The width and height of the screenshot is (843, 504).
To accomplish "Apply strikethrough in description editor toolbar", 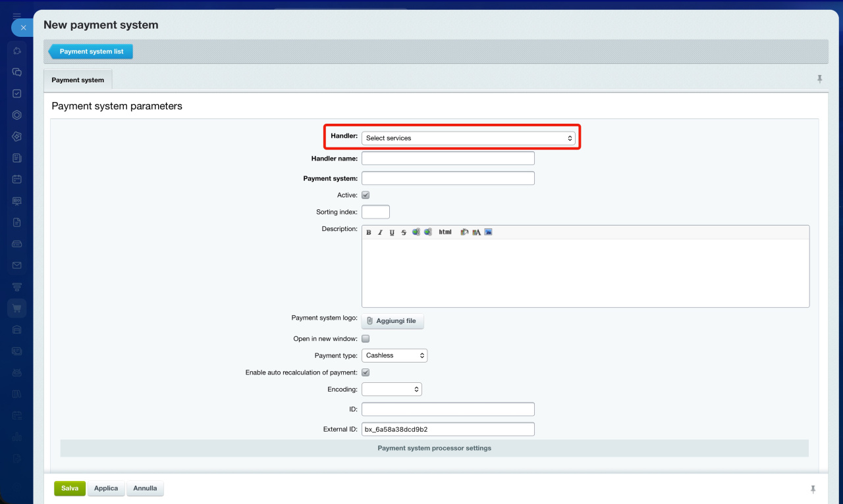I will pyautogui.click(x=404, y=232).
